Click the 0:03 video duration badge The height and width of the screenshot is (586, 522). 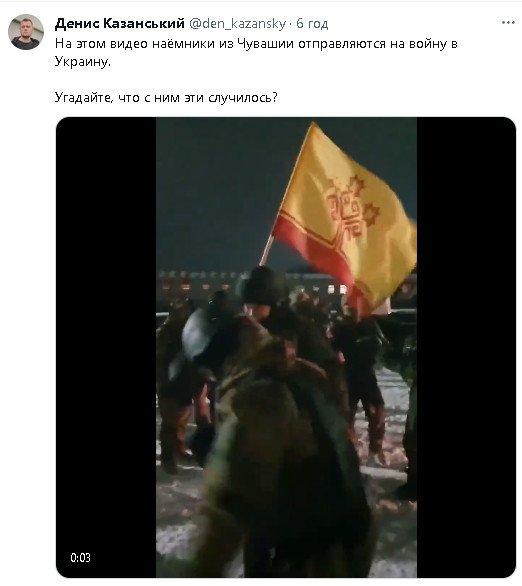[x=80, y=558]
